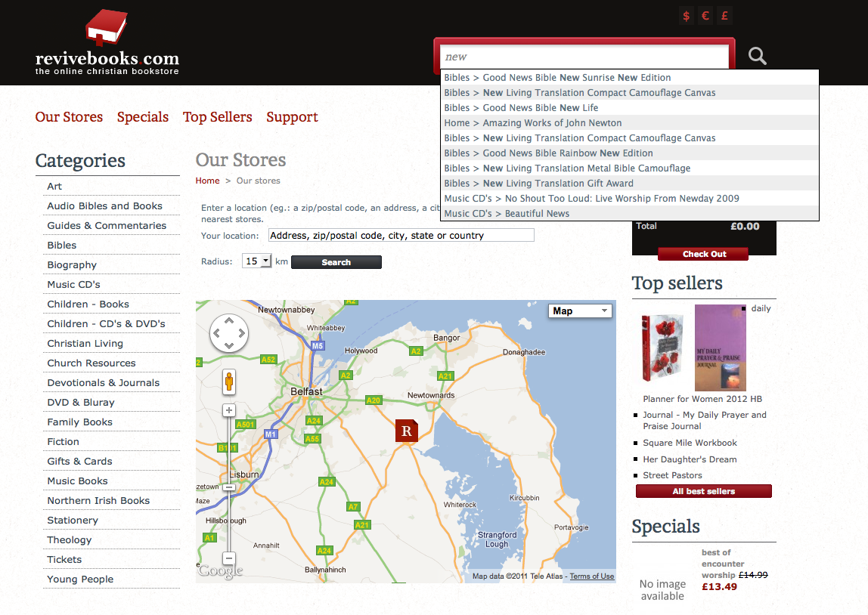Image resolution: width=868 pixels, height=615 pixels.
Task: Click the revivebooks.com book logo
Action: coord(107,29)
